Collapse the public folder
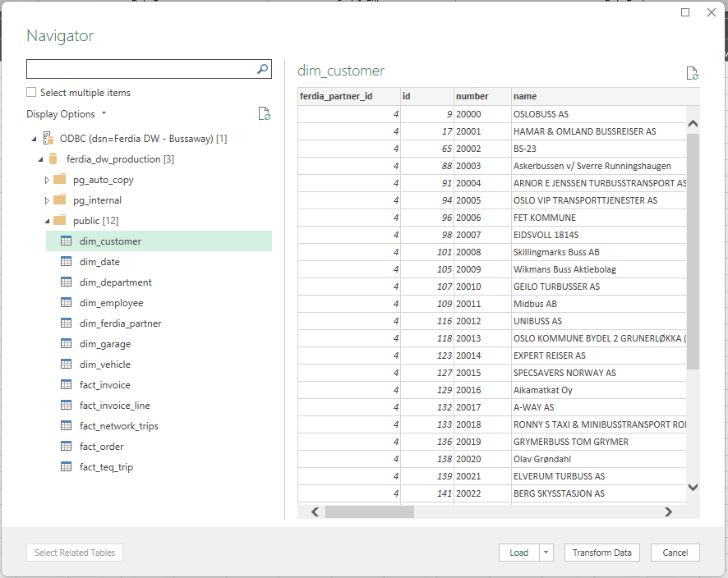The image size is (728, 578). (47, 222)
